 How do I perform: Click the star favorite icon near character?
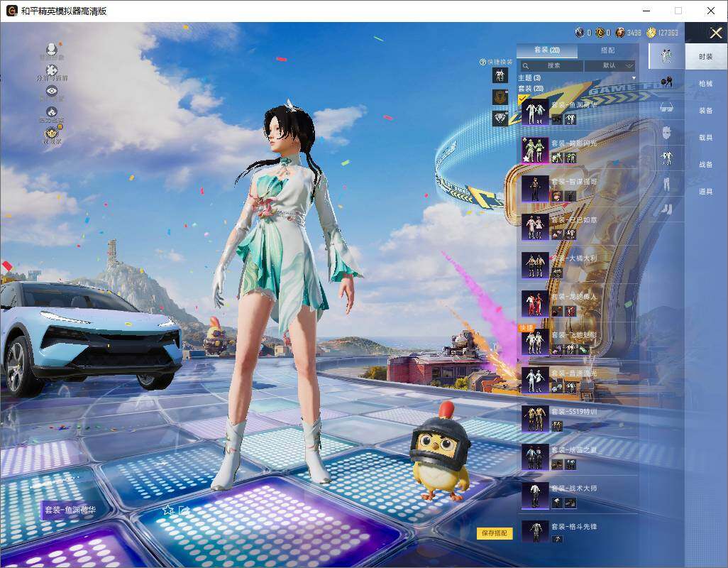[168, 510]
